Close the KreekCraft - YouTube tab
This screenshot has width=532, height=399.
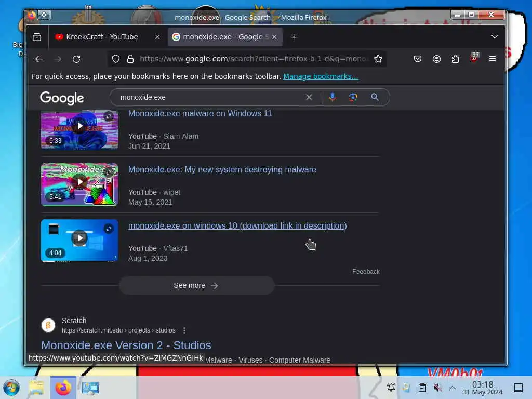click(157, 37)
